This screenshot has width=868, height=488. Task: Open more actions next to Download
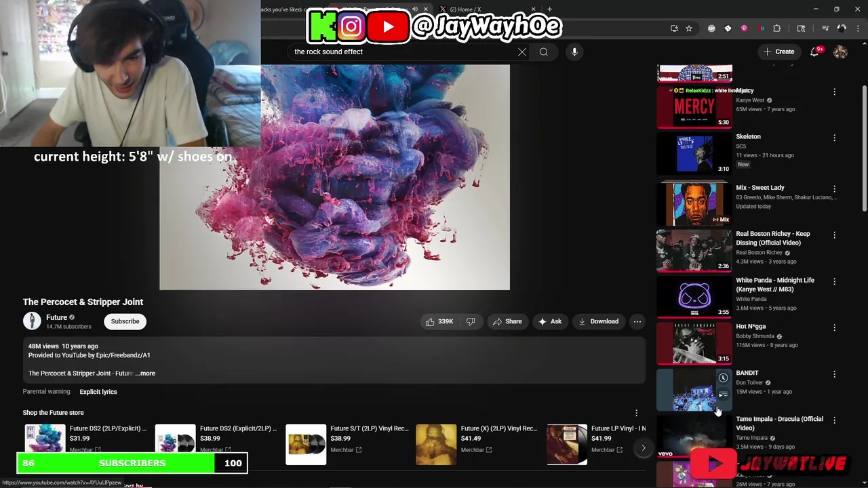coord(637,321)
